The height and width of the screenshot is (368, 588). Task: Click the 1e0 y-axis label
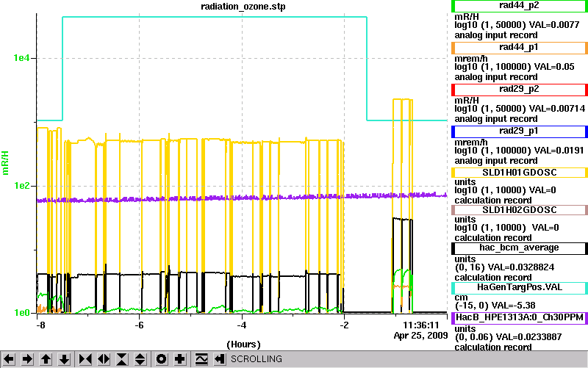click(x=21, y=313)
